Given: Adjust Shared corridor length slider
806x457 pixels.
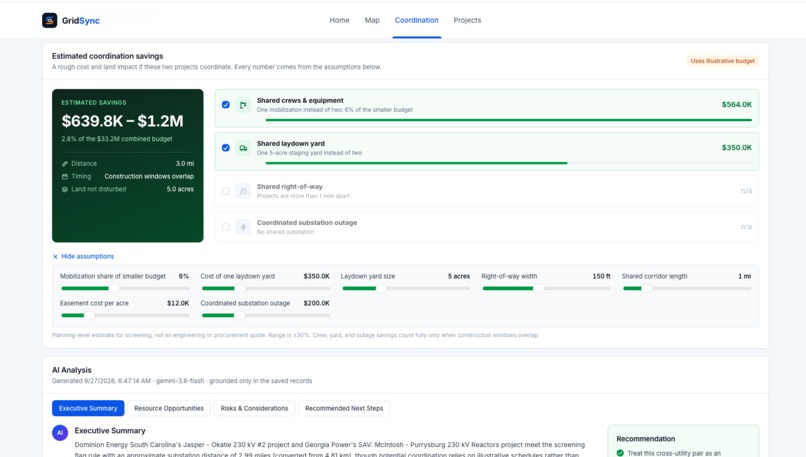Looking at the screenshot, I should coord(686,288).
